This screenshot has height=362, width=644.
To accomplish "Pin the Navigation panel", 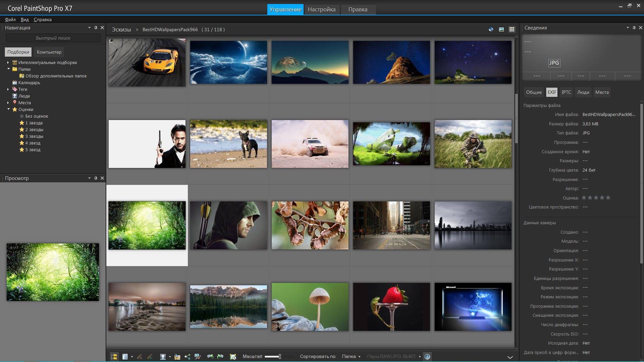I will pyautogui.click(x=96, y=28).
